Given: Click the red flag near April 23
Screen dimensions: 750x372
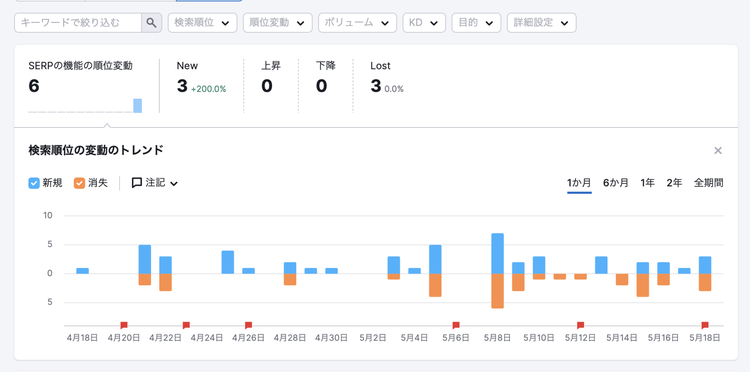Looking at the screenshot, I should 186,325.
